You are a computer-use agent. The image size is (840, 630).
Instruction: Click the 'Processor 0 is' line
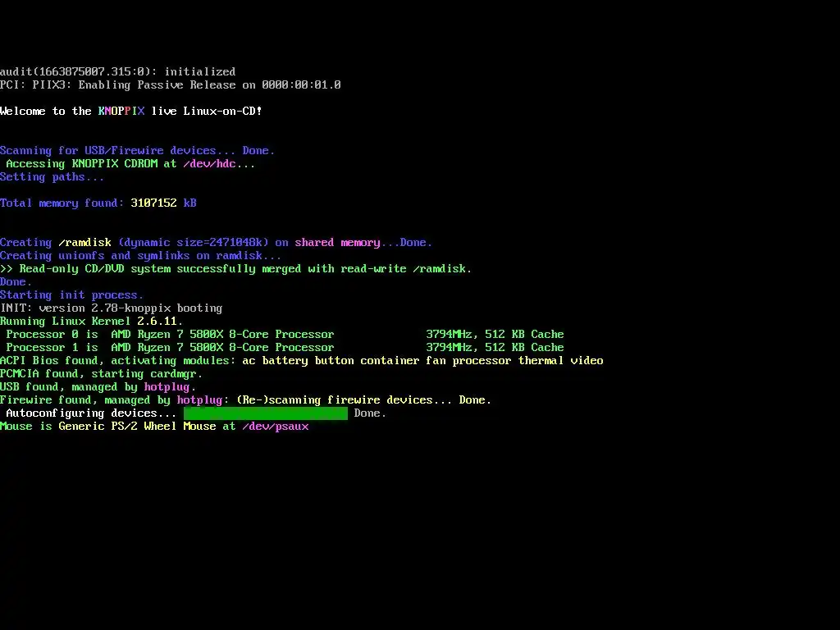tap(285, 335)
